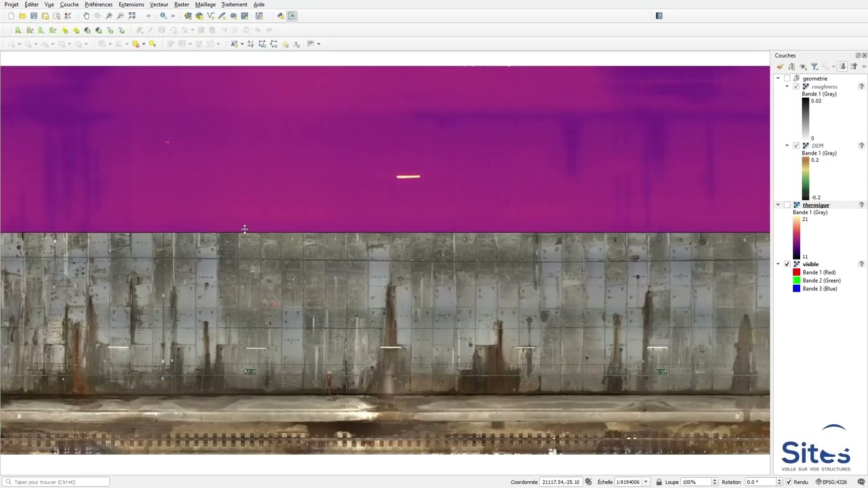This screenshot has height=488, width=868.
Task: Select the Pan Map hand tool
Action: point(86,16)
